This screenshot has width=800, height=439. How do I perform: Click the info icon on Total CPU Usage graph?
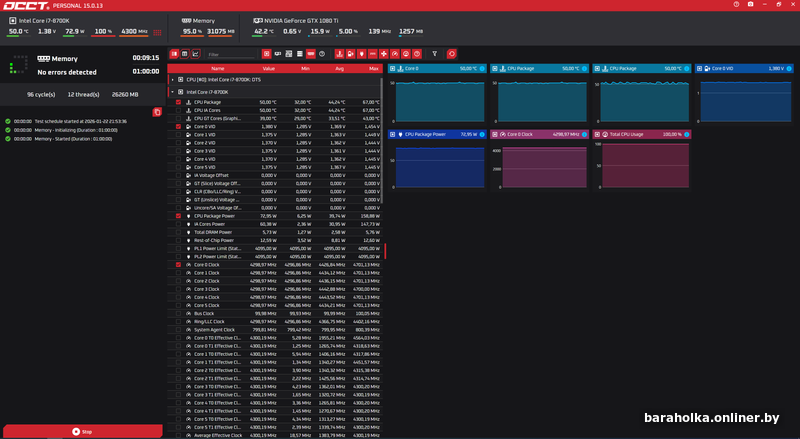(684, 133)
